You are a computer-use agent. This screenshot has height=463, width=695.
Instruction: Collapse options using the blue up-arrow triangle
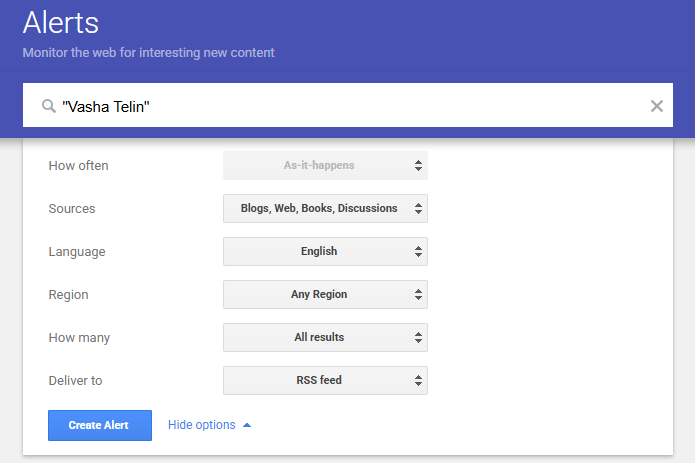tap(247, 425)
